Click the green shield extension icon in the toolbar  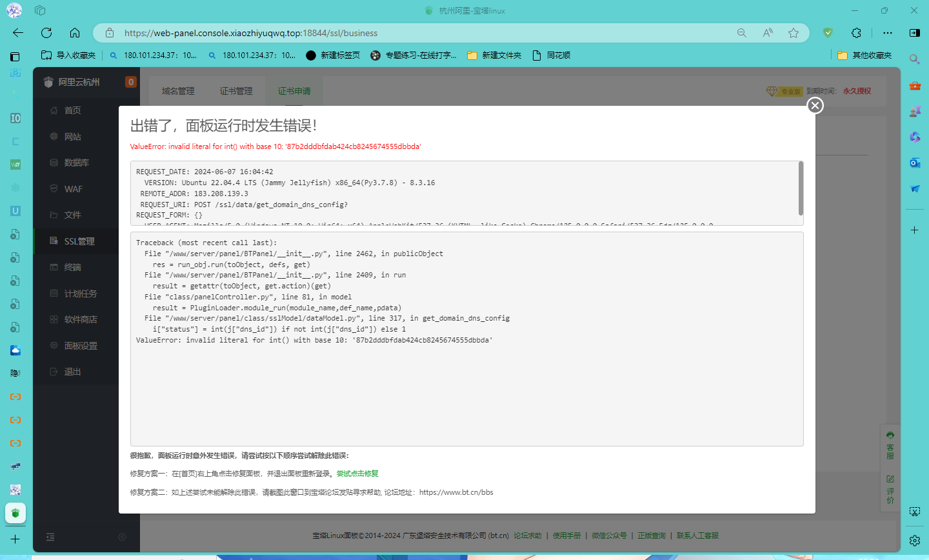click(828, 33)
